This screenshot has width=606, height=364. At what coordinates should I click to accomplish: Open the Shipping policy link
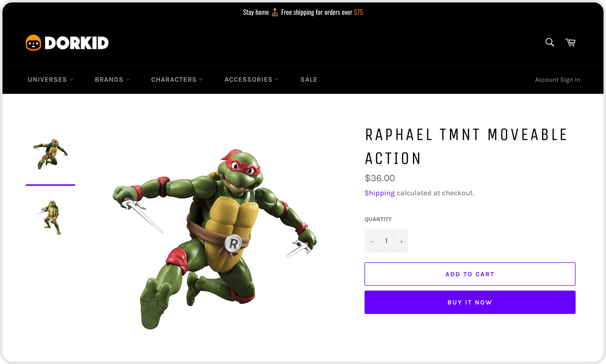click(x=380, y=193)
